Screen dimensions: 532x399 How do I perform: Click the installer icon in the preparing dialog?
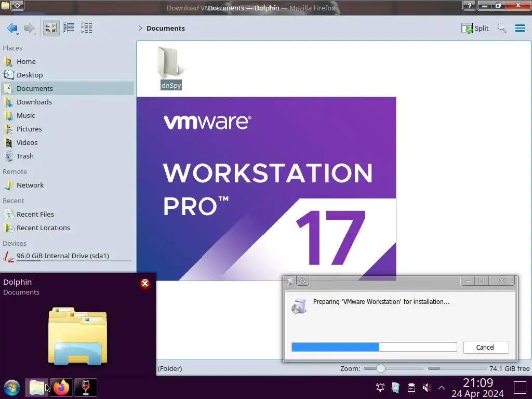click(x=299, y=306)
